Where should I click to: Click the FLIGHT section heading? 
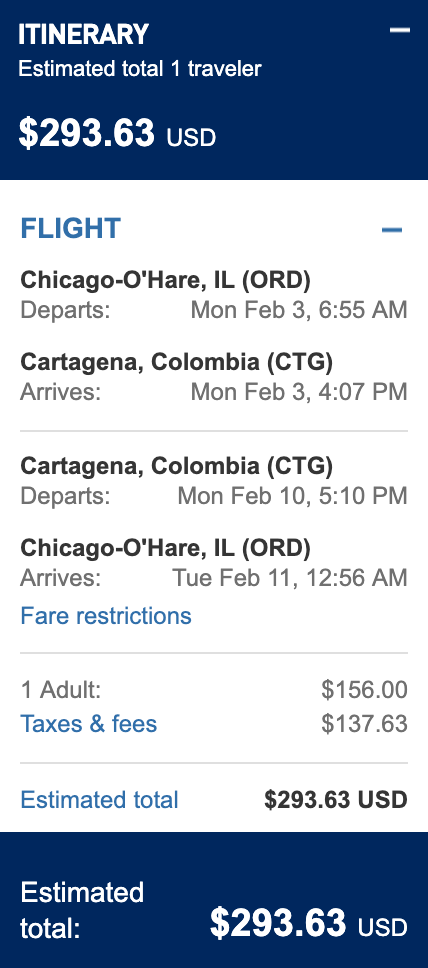[x=70, y=228]
